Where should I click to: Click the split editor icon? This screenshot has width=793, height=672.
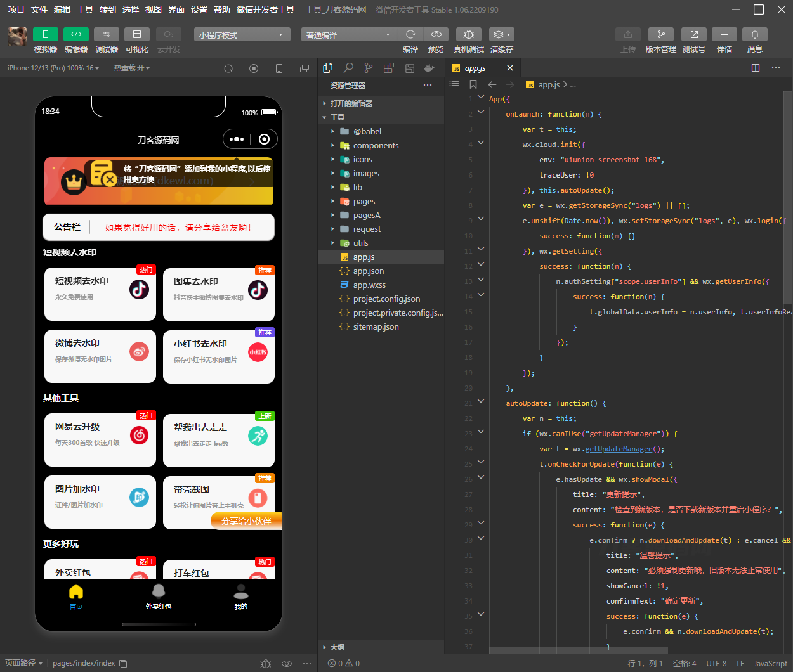[755, 68]
